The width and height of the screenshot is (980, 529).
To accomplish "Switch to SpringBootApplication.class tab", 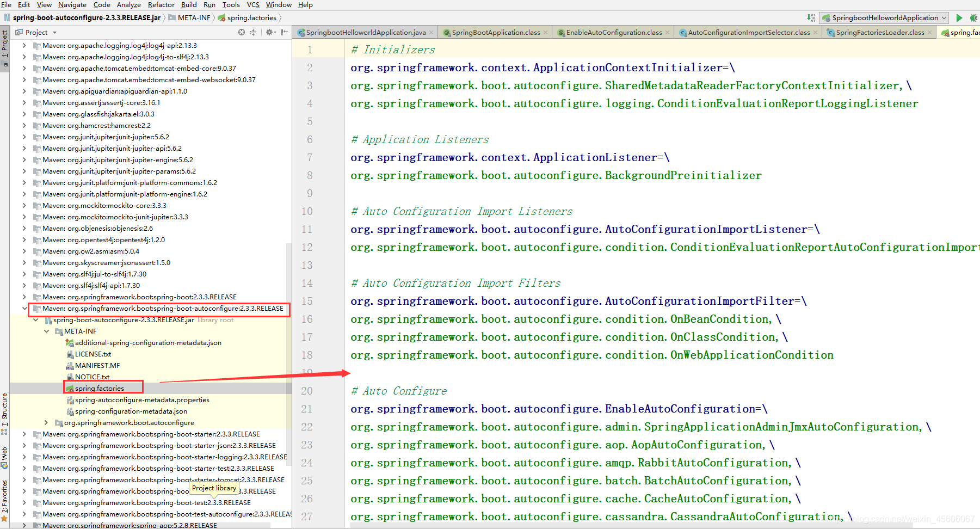I will pyautogui.click(x=496, y=33).
